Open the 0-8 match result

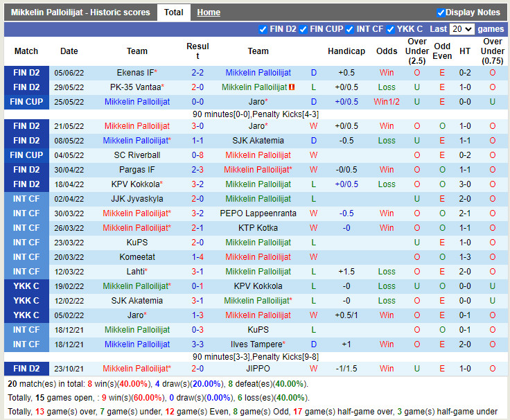click(197, 155)
